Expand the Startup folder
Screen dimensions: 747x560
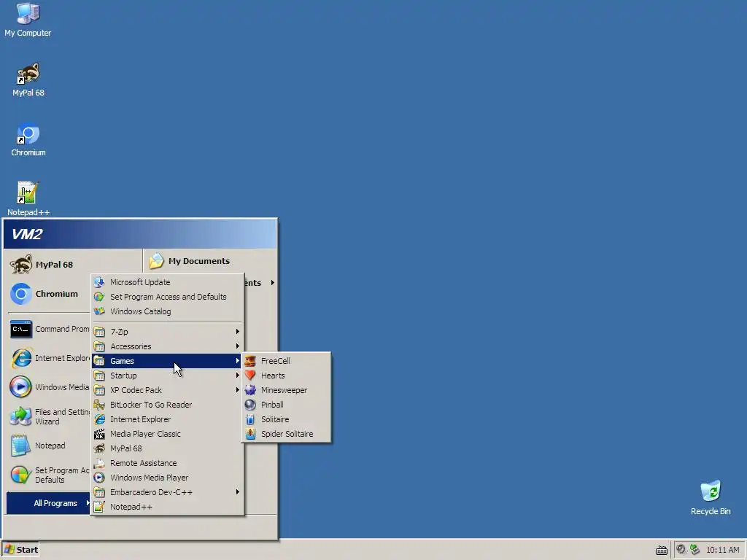[168, 376]
